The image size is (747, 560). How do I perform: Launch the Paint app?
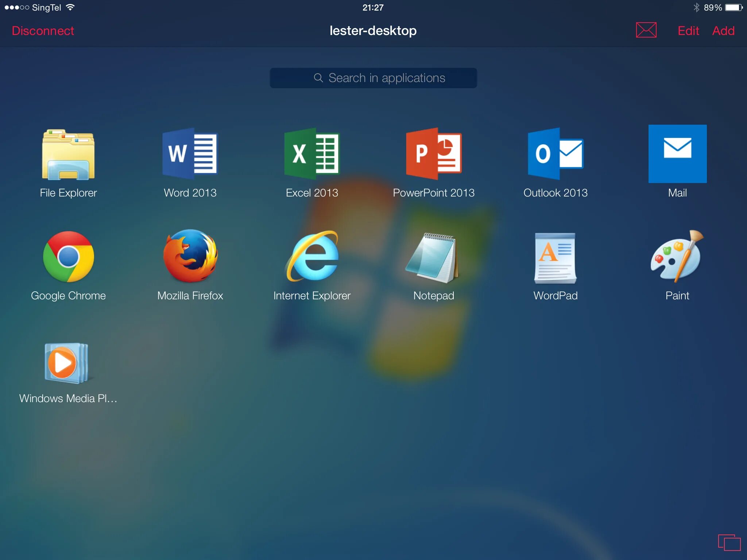(677, 256)
